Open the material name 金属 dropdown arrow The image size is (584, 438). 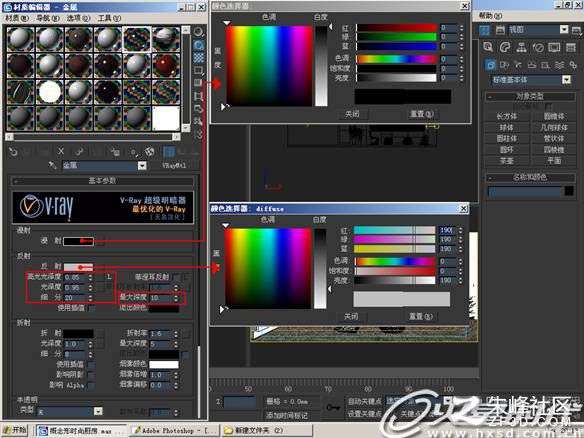point(142,165)
